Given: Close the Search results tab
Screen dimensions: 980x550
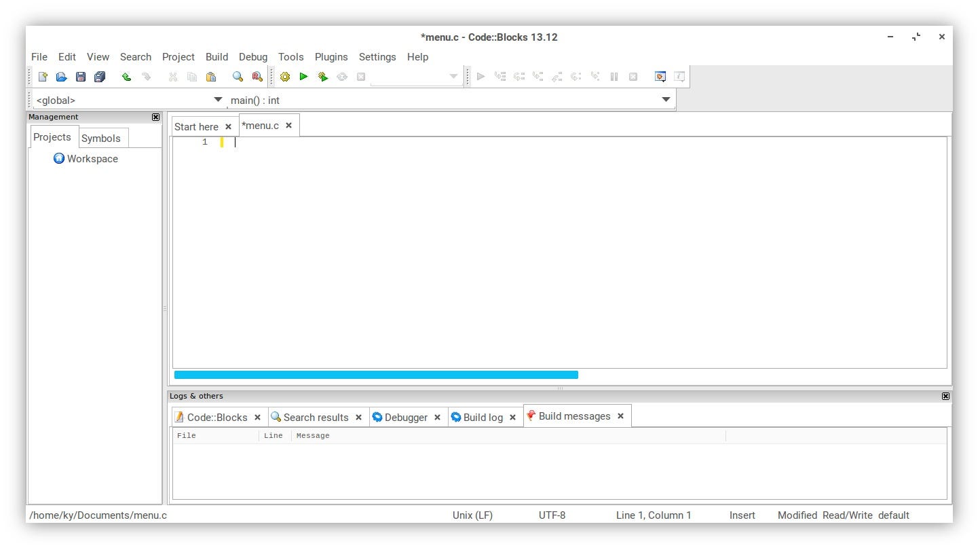Looking at the screenshot, I should click(x=358, y=417).
